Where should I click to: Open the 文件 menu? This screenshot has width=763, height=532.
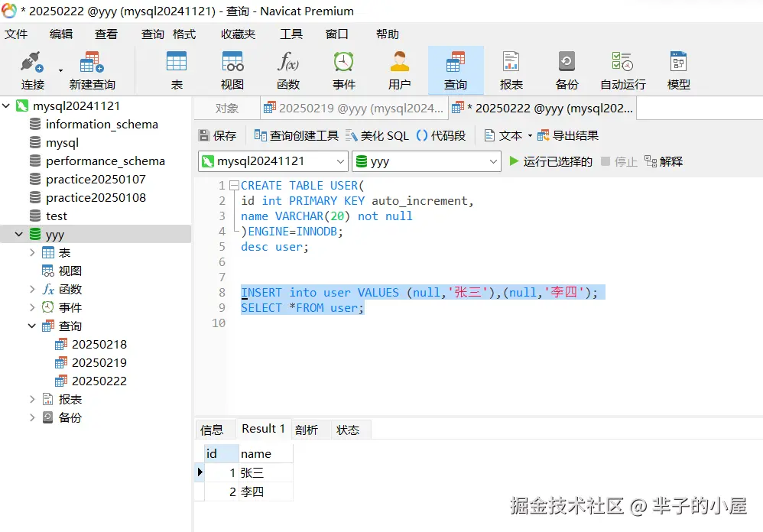pos(16,34)
